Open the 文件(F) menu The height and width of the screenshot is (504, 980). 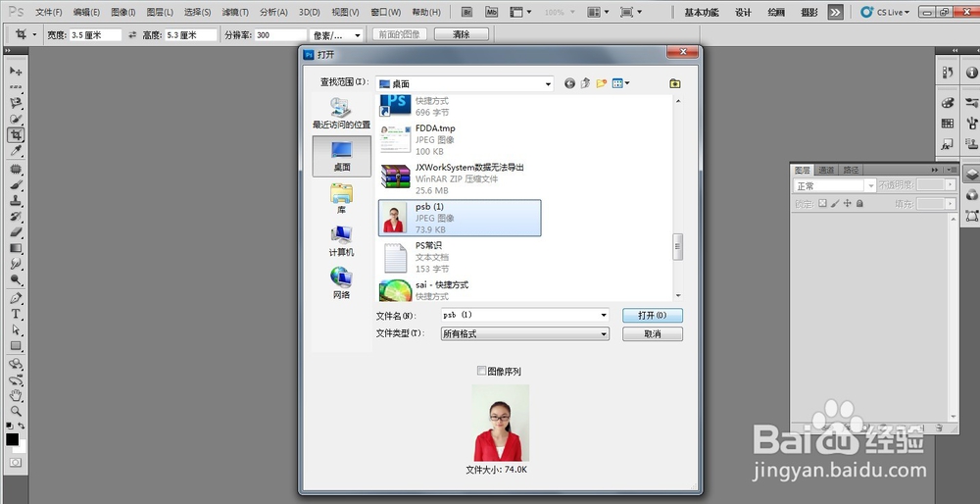click(49, 13)
